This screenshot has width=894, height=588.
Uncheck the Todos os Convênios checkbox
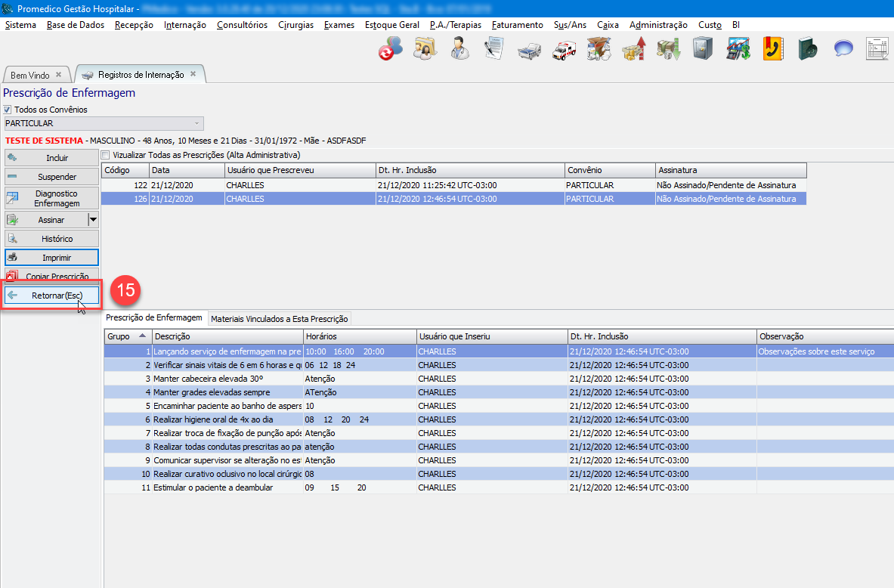point(8,110)
